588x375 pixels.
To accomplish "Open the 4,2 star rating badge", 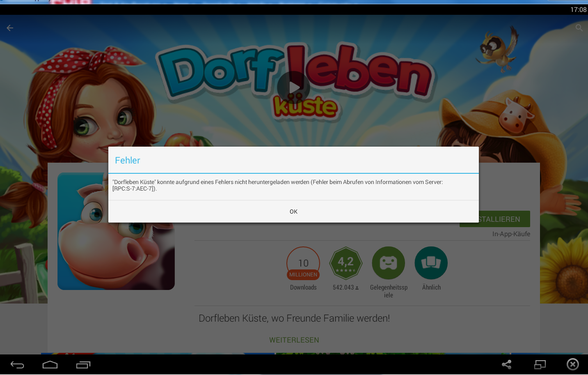I will tap(346, 263).
